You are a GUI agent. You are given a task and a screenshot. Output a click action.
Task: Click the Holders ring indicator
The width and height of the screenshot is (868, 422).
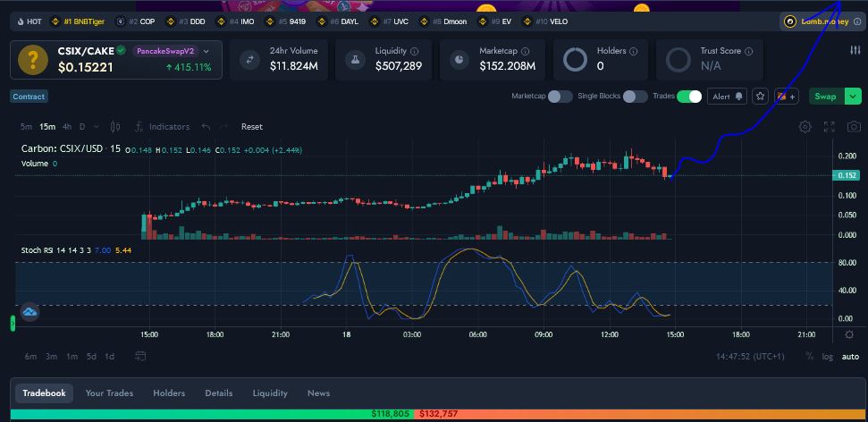pos(575,59)
